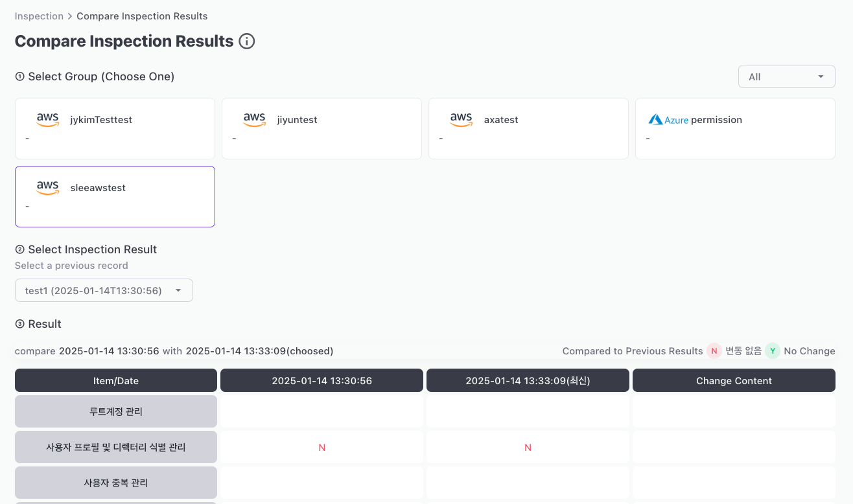Viewport: 853px width, 504px height.
Task: Click AWS logo on sleeawstest card
Action: click(48, 187)
